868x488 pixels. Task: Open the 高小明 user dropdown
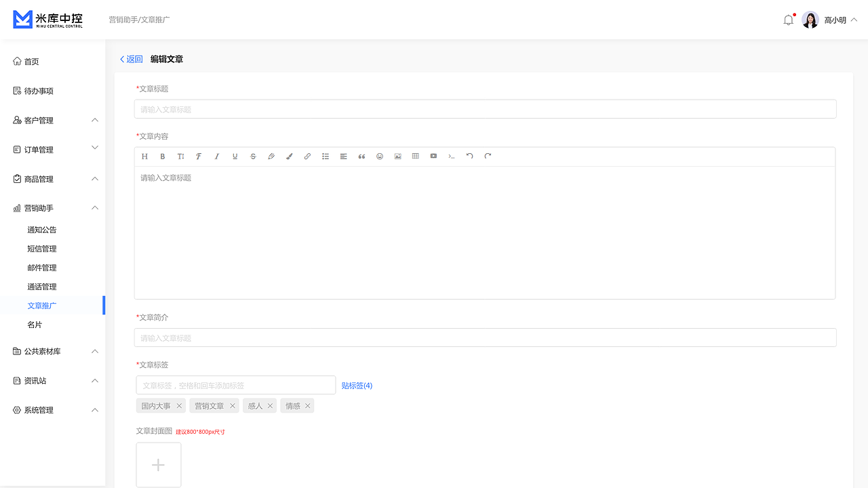point(841,20)
